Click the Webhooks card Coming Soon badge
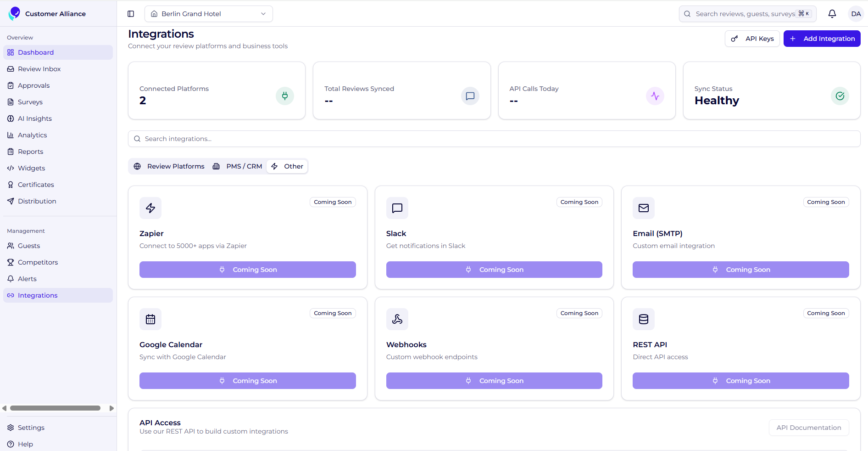The width and height of the screenshot is (868, 451). point(579,313)
